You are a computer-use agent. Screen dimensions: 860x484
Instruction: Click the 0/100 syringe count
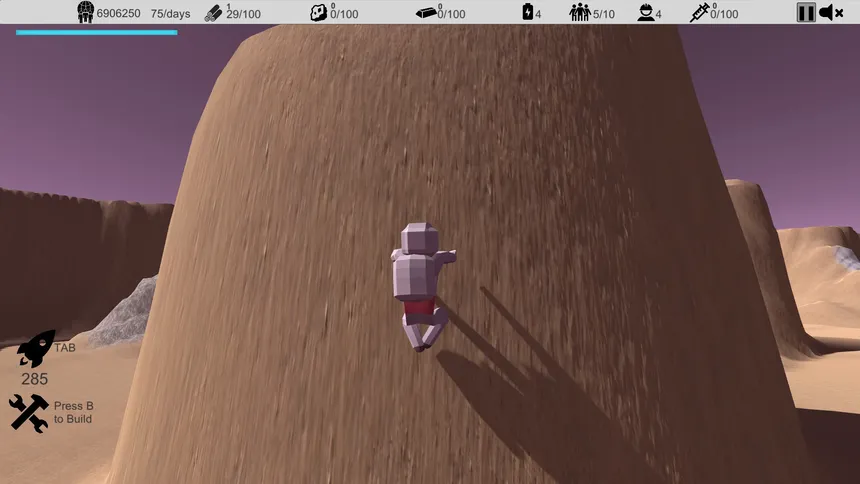724,14
